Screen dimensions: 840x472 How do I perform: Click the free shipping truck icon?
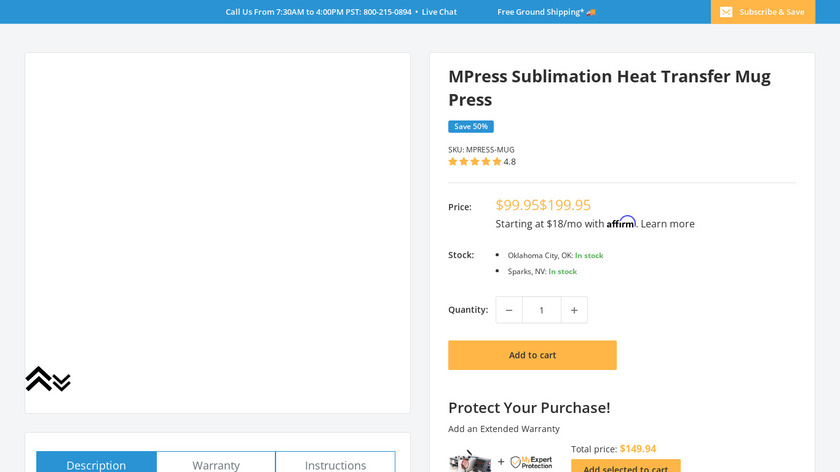[591, 12]
